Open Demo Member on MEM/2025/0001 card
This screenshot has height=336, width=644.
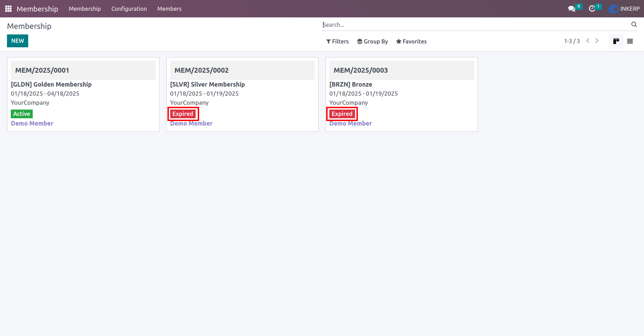click(32, 123)
